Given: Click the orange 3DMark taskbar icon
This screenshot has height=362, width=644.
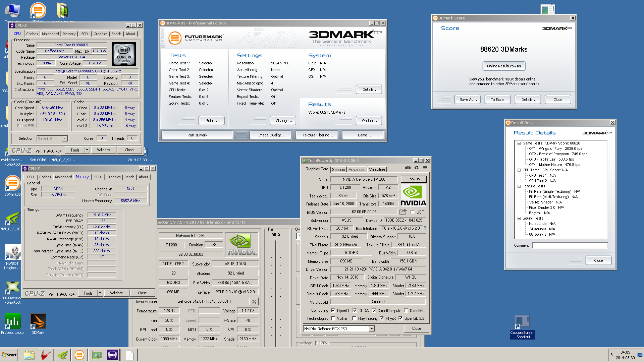Looking at the screenshot, I should pos(79,355).
